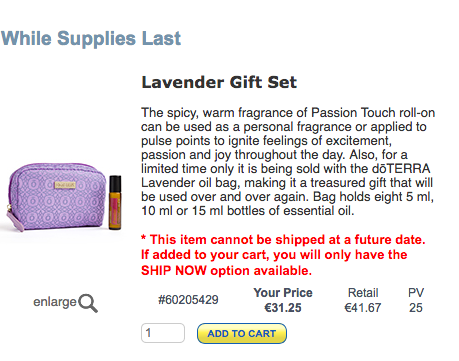Click the Your Price label

[283, 293]
